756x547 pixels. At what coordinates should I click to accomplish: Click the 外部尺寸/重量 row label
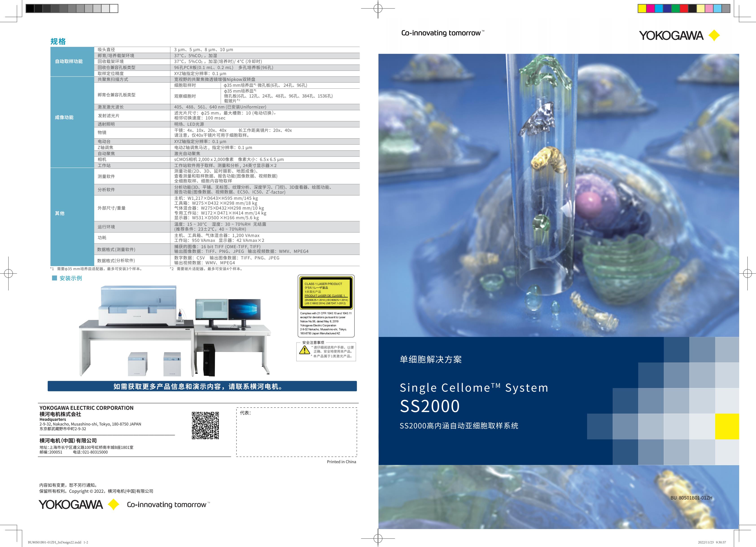click(112, 208)
